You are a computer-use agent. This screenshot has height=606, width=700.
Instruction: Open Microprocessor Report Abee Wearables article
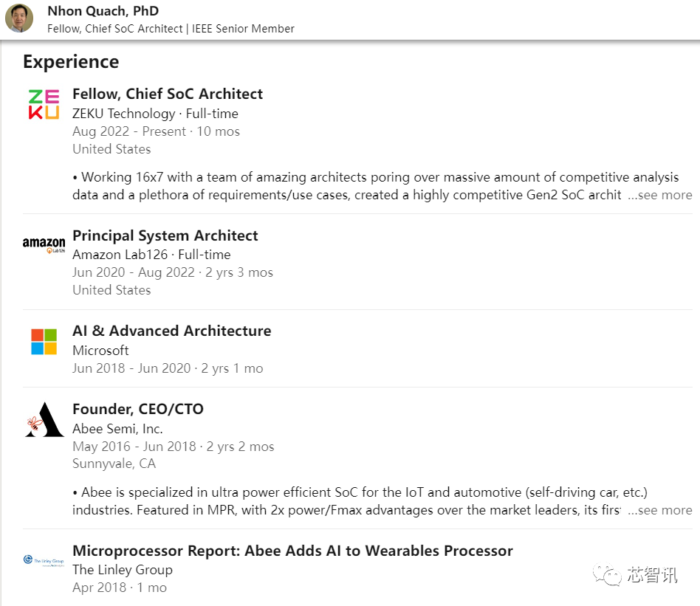coord(292,551)
